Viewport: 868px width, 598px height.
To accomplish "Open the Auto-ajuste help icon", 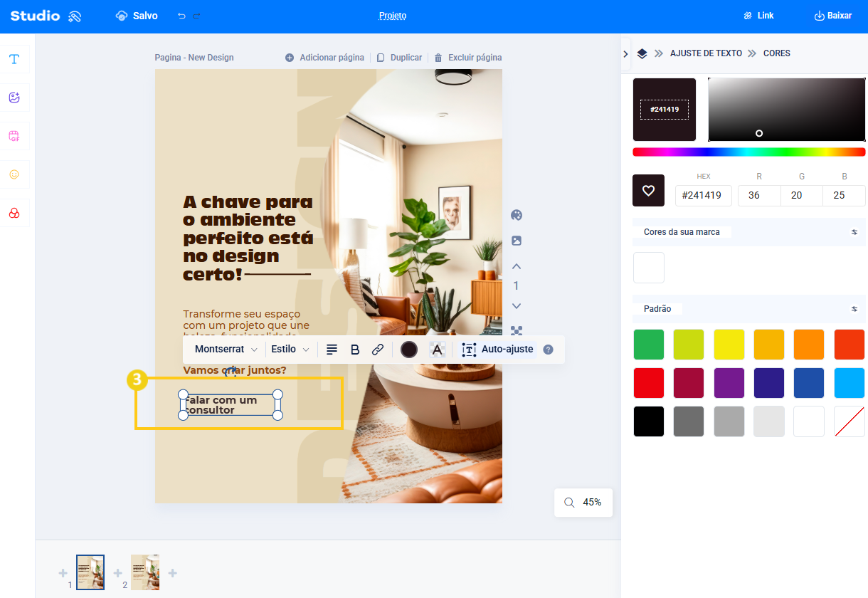I will pyautogui.click(x=548, y=350).
